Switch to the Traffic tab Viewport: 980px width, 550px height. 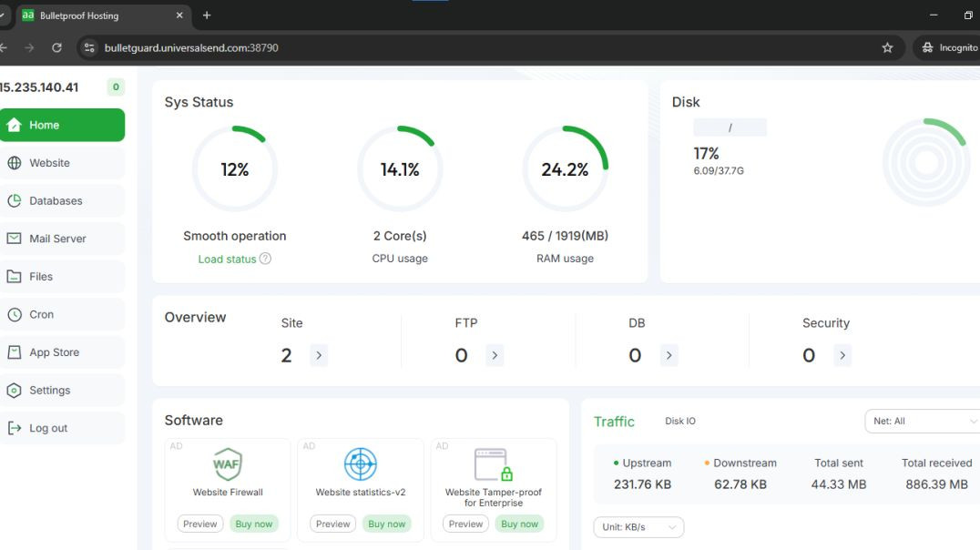tap(614, 421)
